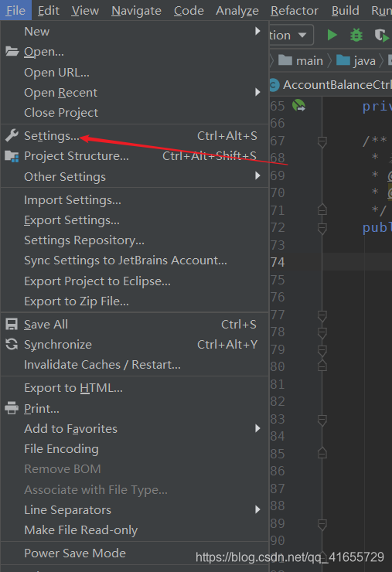
Task: Click main in the breadcrumb path
Action: click(309, 60)
